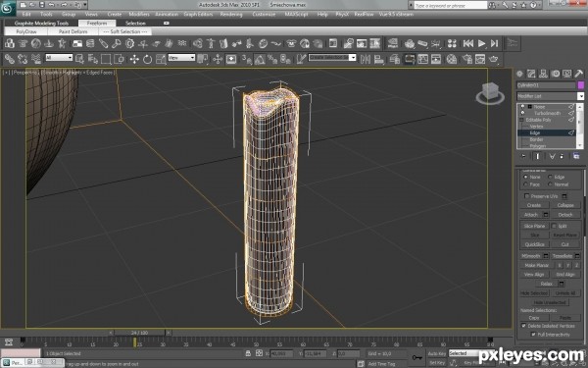The width and height of the screenshot is (588, 368).
Task: Open MSmooth settings box
Action: point(546,256)
